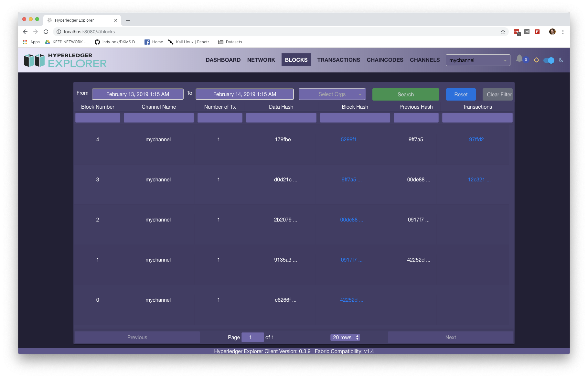Click the Chrome profile avatar
The height and width of the screenshot is (378, 588).
[552, 32]
